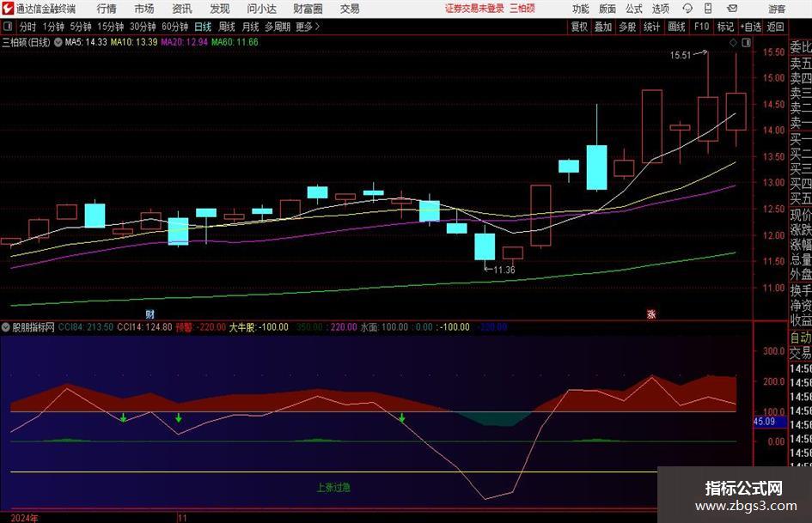
Task: Click the 复权 button
Action: (579, 27)
